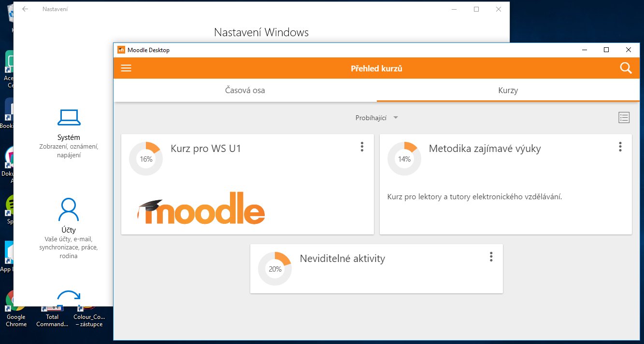This screenshot has height=344, width=644.
Task: Select the Kurzy tab
Action: pyautogui.click(x=508, y=90)
